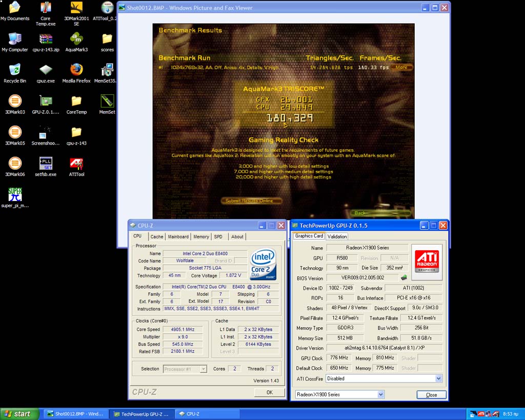Click the ATI tray icon in the system tray

click(481, 414)
